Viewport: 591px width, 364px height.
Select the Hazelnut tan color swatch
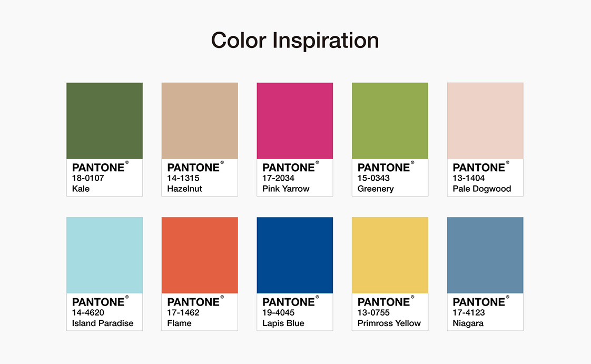[200, 121]
